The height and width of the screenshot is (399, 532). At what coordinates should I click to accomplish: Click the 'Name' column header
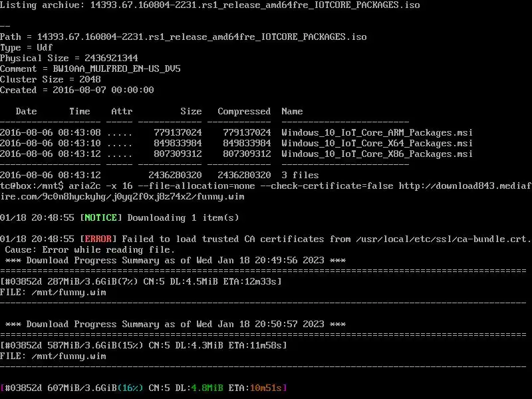tap(292, 111)
